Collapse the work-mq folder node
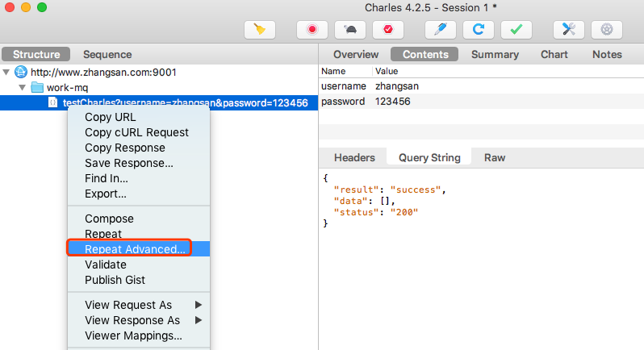644x350 pixels. click(x=22, y=87)
